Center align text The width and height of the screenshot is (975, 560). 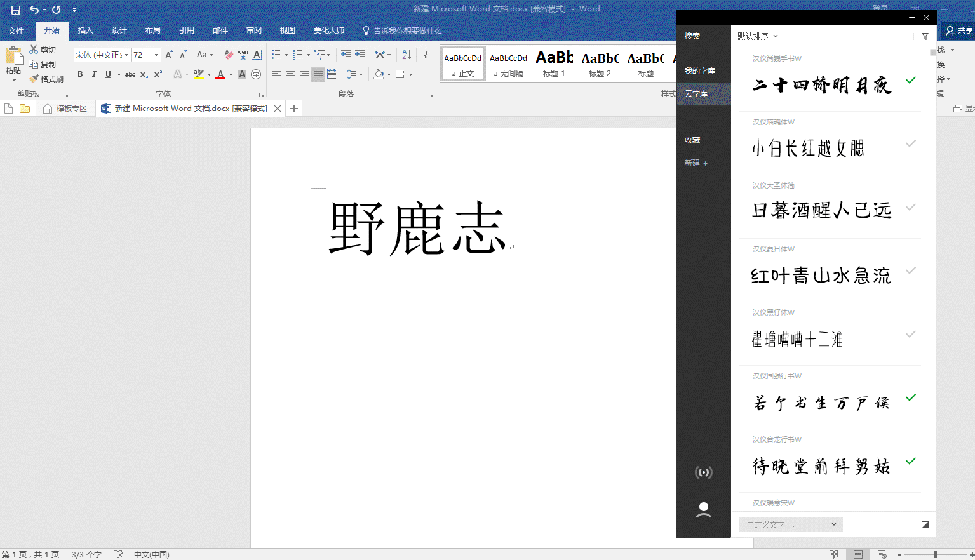tap(290, 74)
